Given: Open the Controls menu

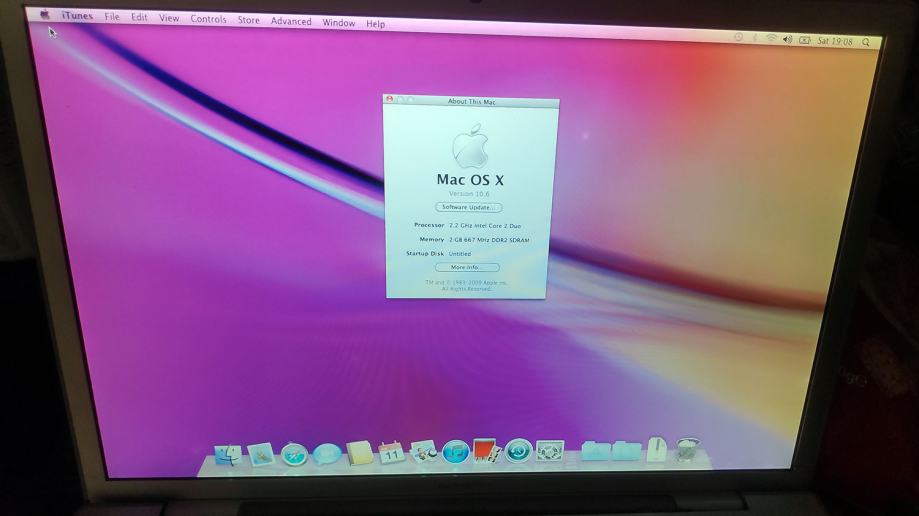Looking at the screenshot, I should coord(208,19).
